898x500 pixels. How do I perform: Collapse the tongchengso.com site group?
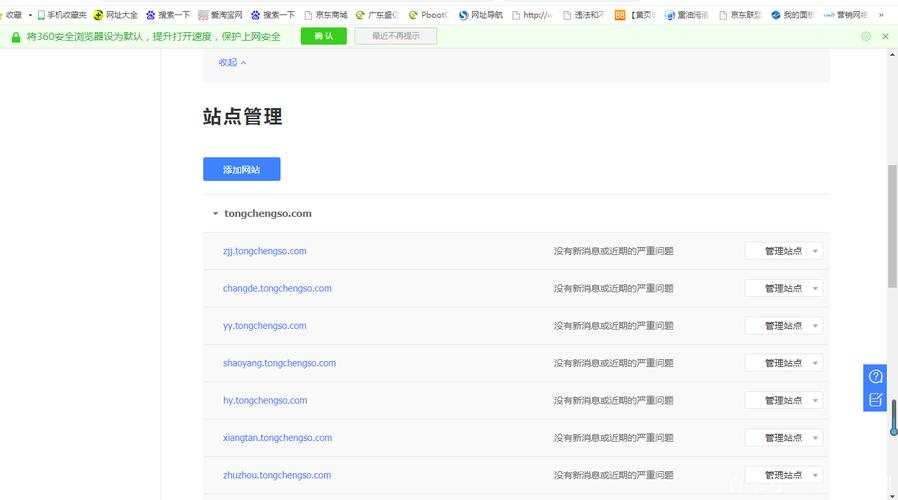tap(215, 214)
